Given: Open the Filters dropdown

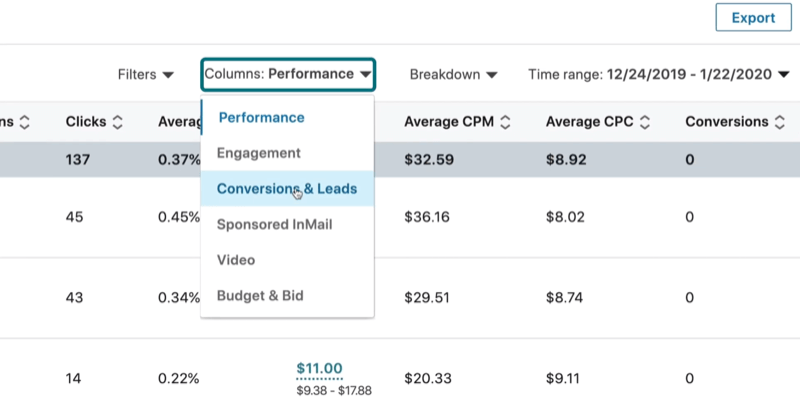Looking at the screenshot, I should click(145, 74).
